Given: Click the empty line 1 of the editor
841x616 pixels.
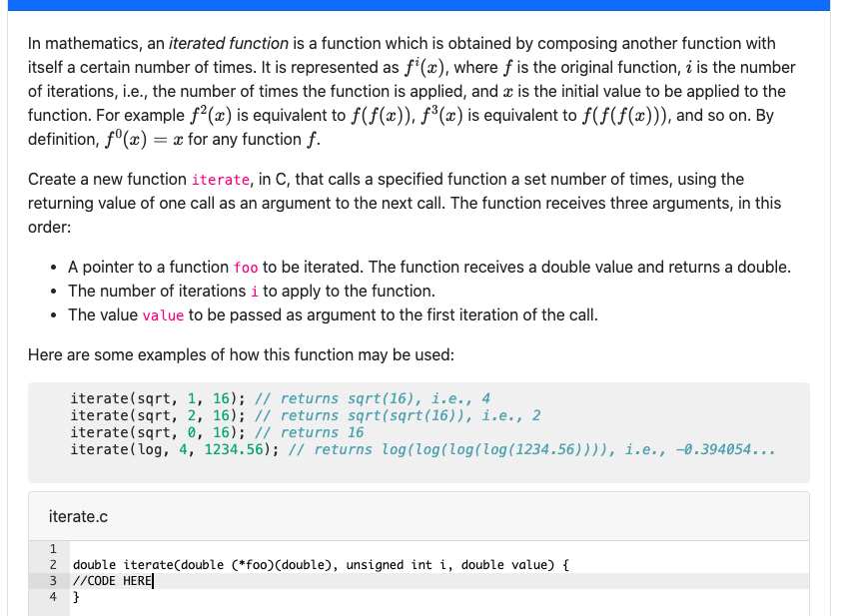Looking at the screenshot, I should click(439, 548).
